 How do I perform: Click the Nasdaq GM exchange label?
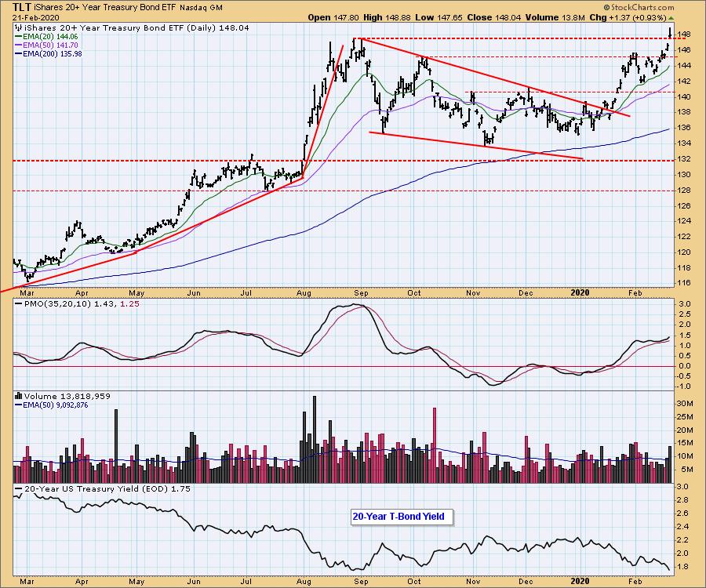point(201,8)
